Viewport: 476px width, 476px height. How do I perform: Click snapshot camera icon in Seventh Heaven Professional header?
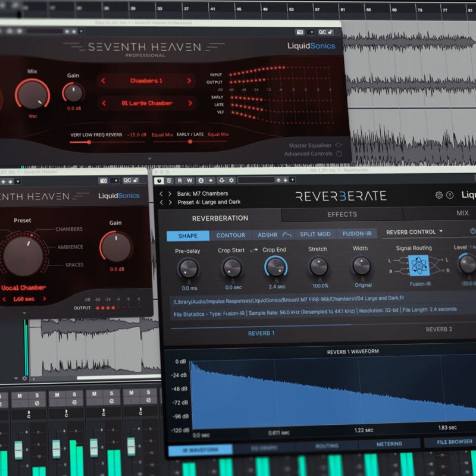(x=300, y=32)
